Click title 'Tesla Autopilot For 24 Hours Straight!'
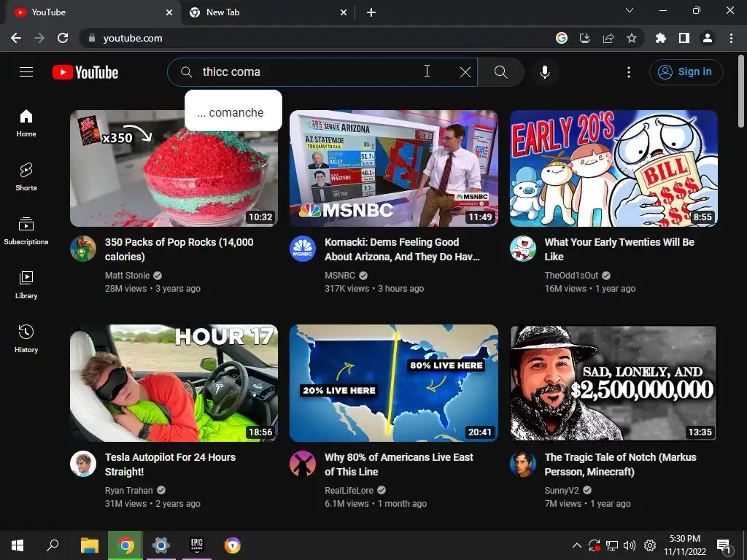The image size is (747, 560). 170,464
